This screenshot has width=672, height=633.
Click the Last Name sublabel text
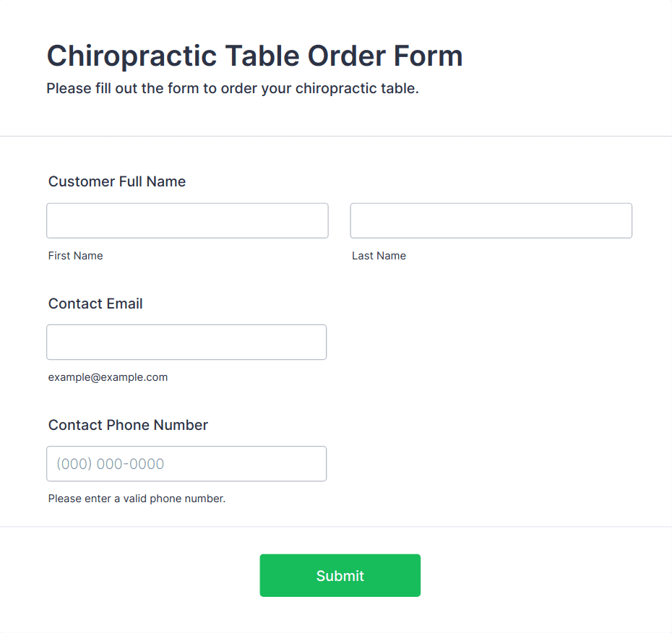379,256
